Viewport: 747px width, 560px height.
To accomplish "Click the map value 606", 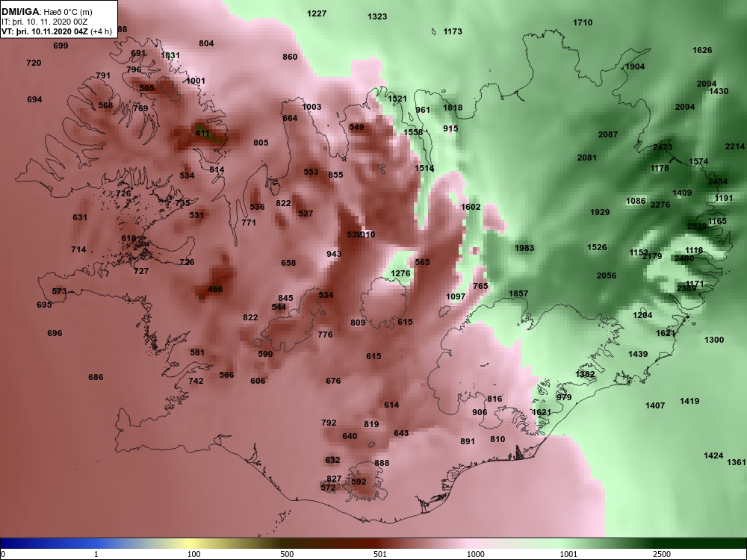I will (x=258, y=381).
